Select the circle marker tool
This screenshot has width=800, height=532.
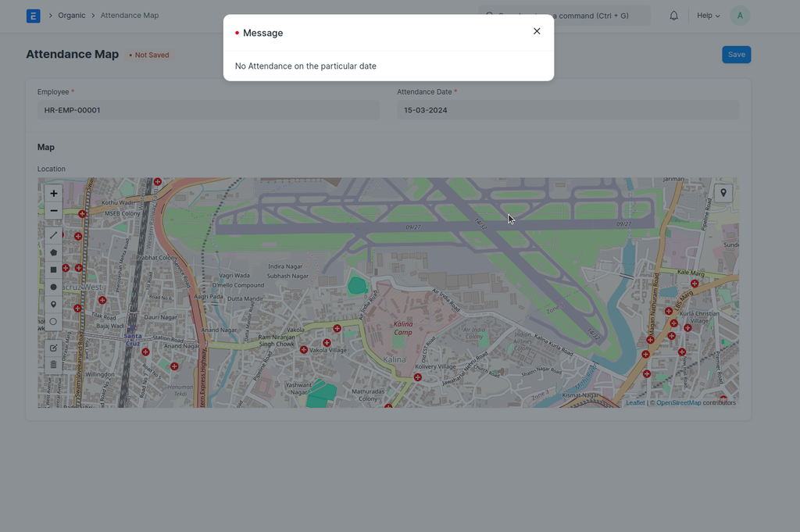tap(53, 321)
